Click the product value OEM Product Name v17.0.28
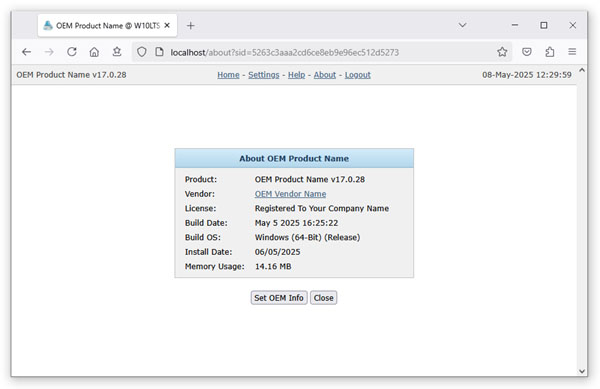600x389 pixels. coord(310,179)
